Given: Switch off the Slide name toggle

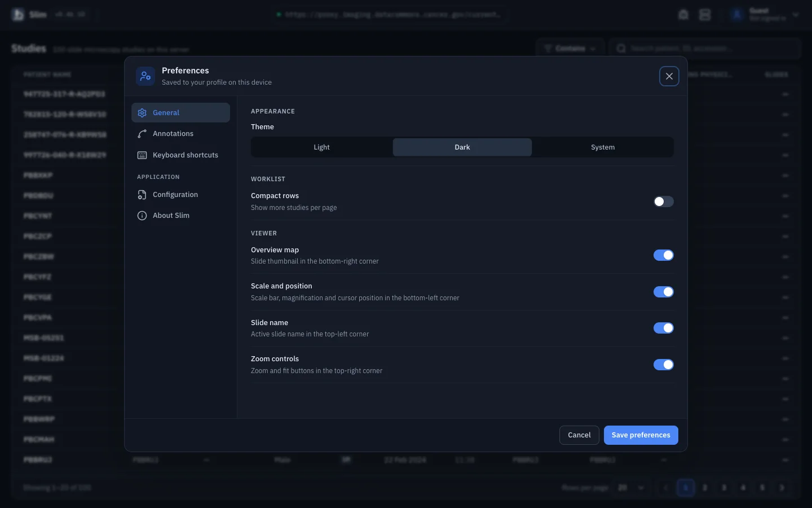Looking at the screenshot, I should click(664, 328).
